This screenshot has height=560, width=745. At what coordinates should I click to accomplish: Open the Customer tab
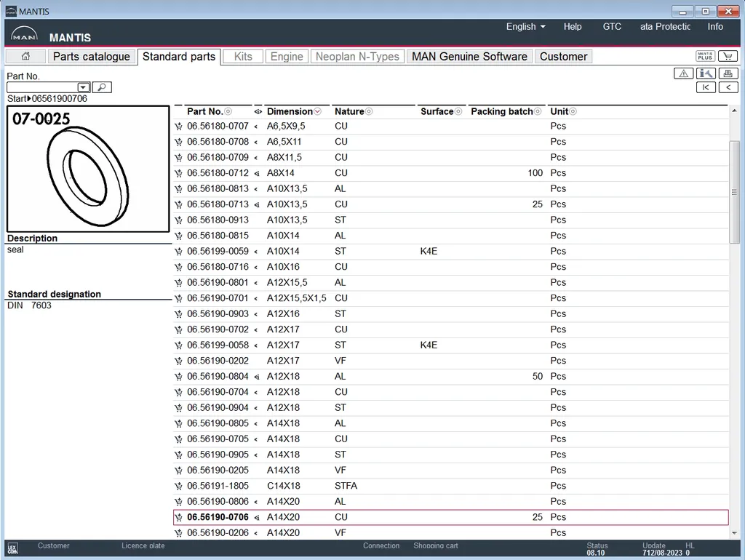tap(564, 57)
